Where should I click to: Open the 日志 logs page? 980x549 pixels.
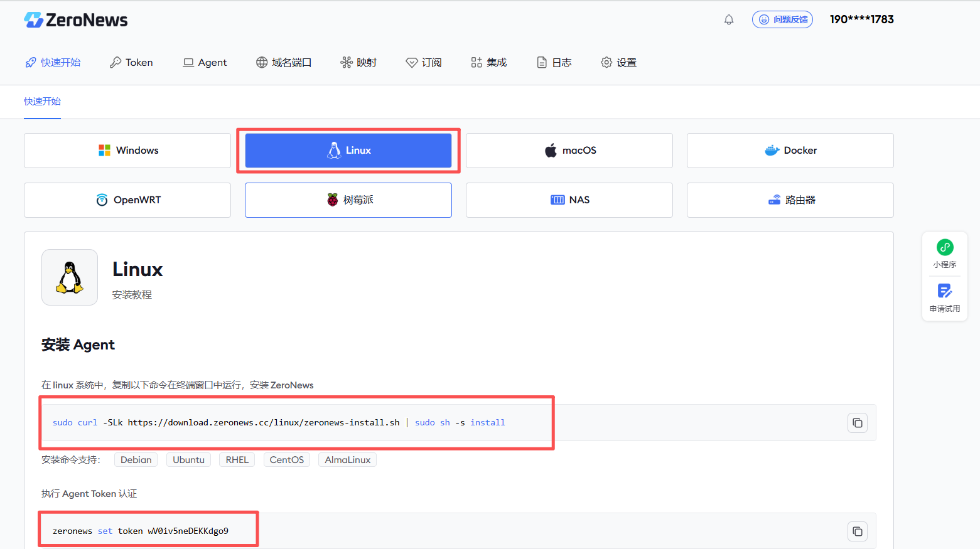tap(554, 63)
